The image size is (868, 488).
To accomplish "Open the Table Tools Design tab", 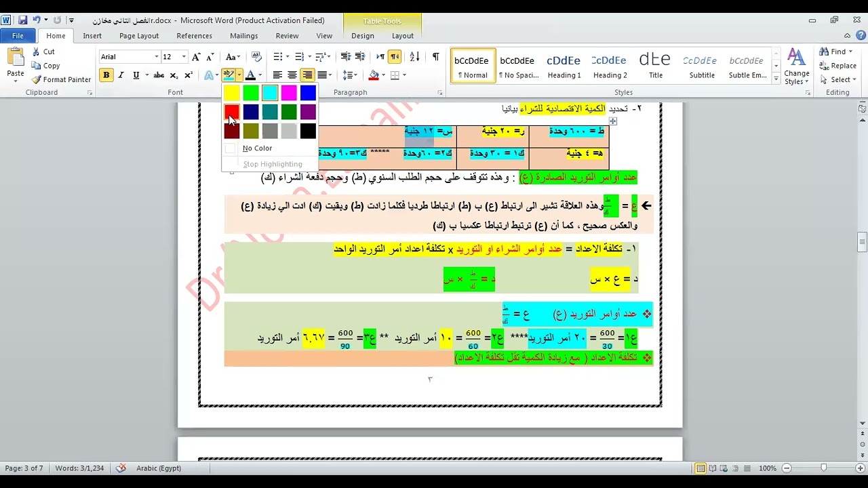I will (x=363, y=36).
